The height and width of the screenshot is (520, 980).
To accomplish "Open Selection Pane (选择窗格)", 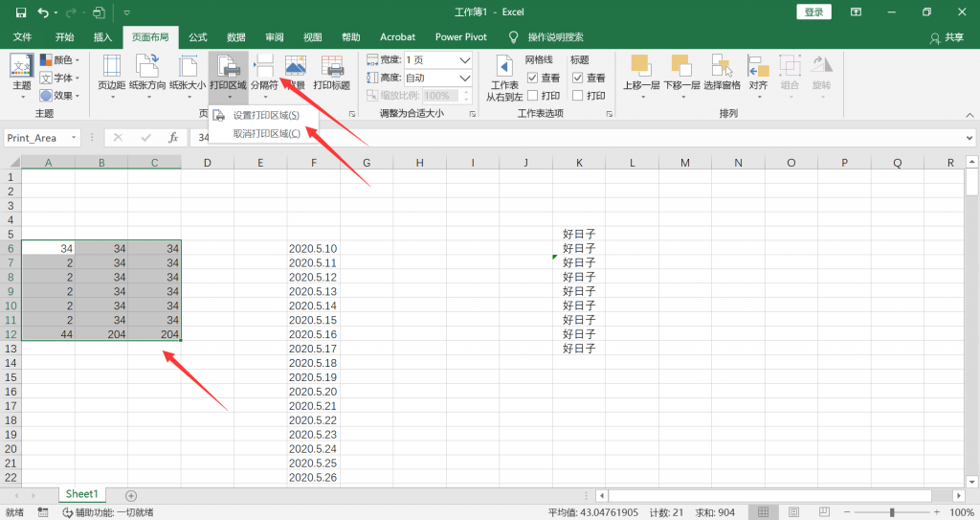I will point(722,75).
